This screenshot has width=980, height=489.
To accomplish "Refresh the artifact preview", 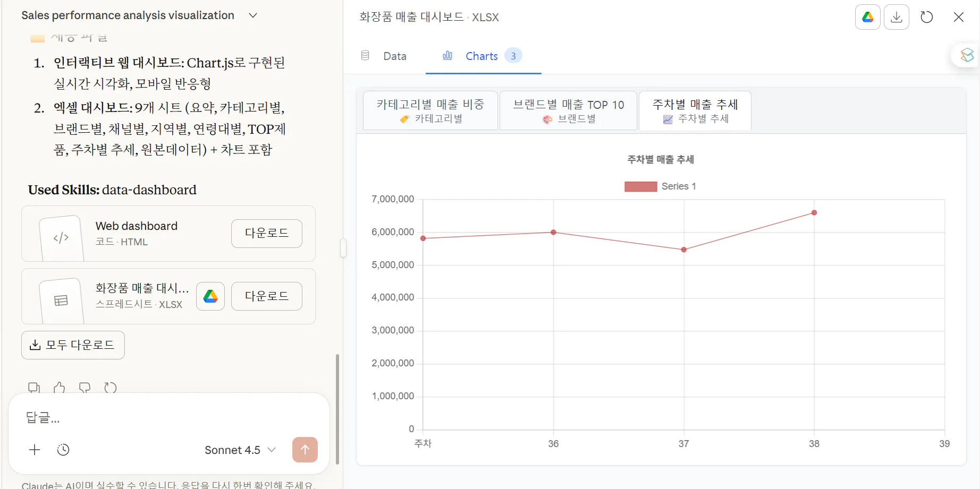I will [926, 17].
